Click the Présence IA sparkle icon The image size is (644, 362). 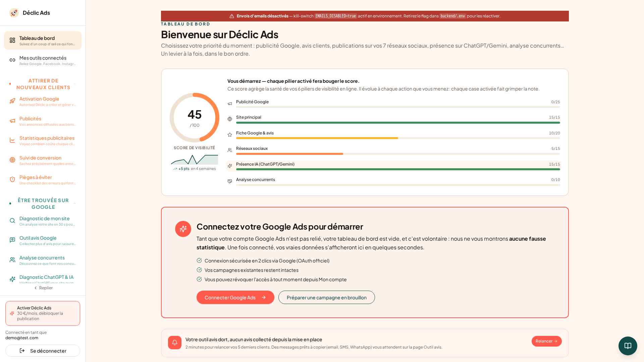point(230,166)
